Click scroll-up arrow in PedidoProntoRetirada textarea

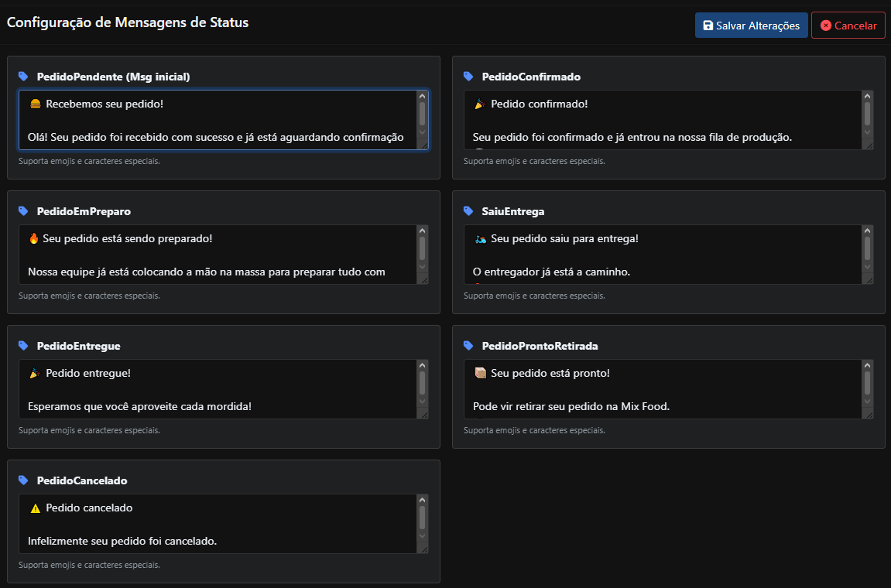pos(867,365)
